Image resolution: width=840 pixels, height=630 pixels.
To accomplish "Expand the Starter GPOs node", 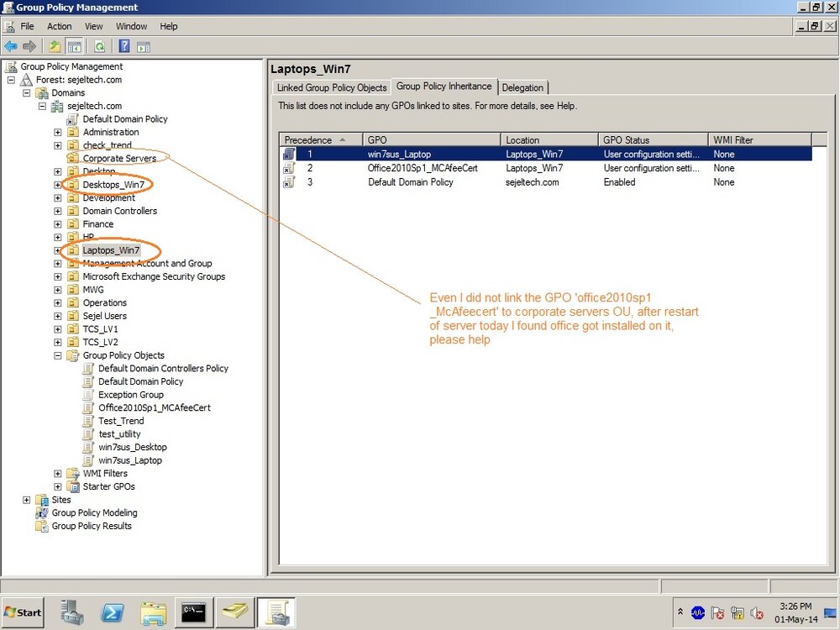I will (58, 486).
